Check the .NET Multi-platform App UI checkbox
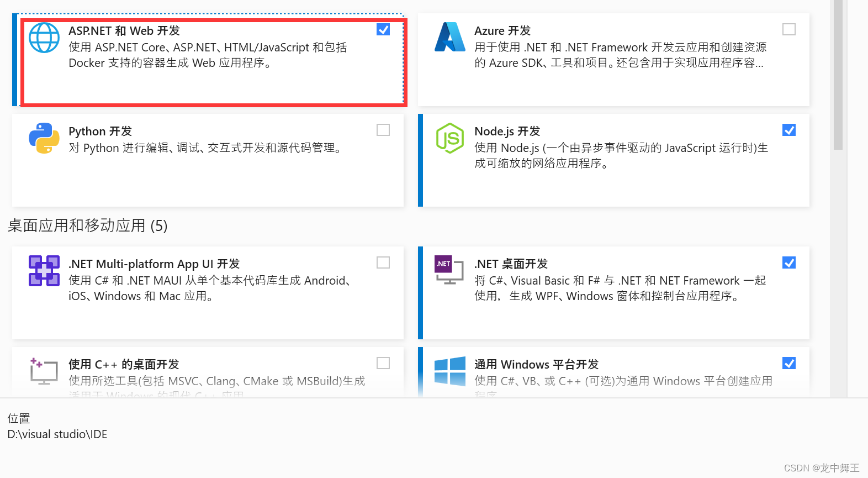 [383, 262]
